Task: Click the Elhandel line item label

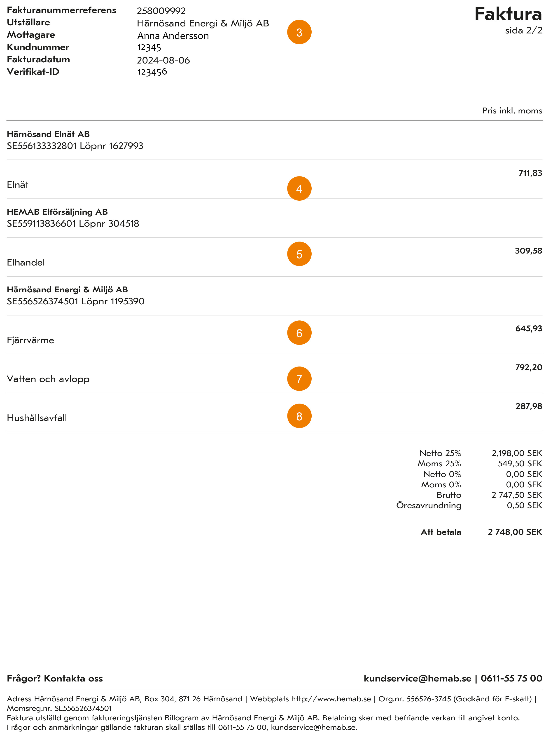Action: click(x=26, y=263)
